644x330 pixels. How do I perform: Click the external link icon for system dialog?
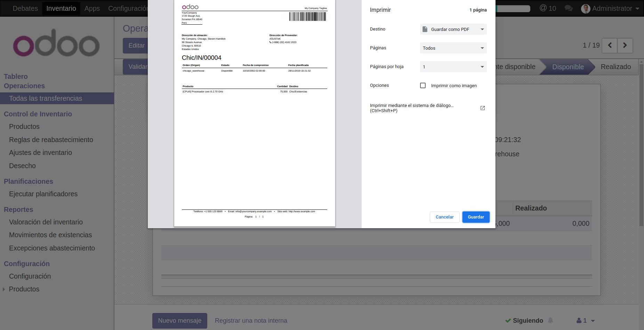point(482,108)
